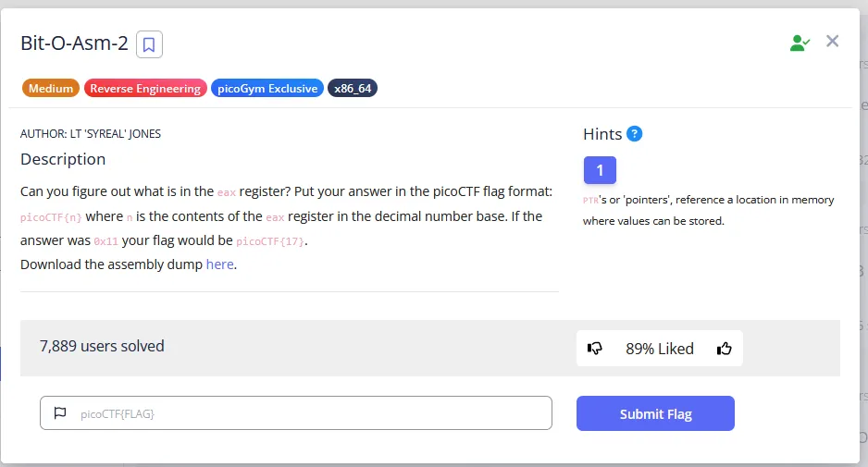Click the thumbs up like icon
This screenshot has height=467, width=868.
[x=725, y=349]
